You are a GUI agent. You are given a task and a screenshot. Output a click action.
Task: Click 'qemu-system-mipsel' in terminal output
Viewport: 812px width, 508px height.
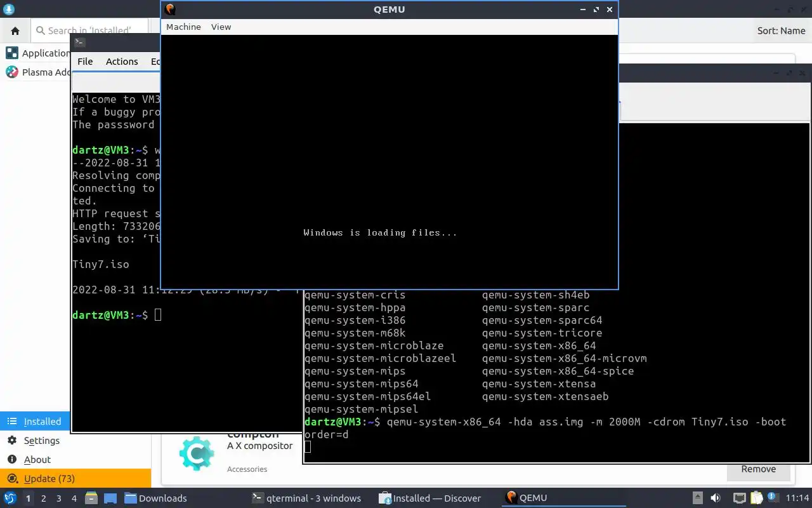click(x=361, y=409)
